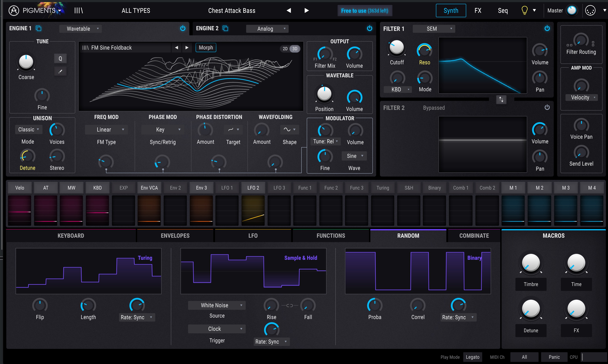Swap filters with the up-down arrows icon

pos(501,100)
